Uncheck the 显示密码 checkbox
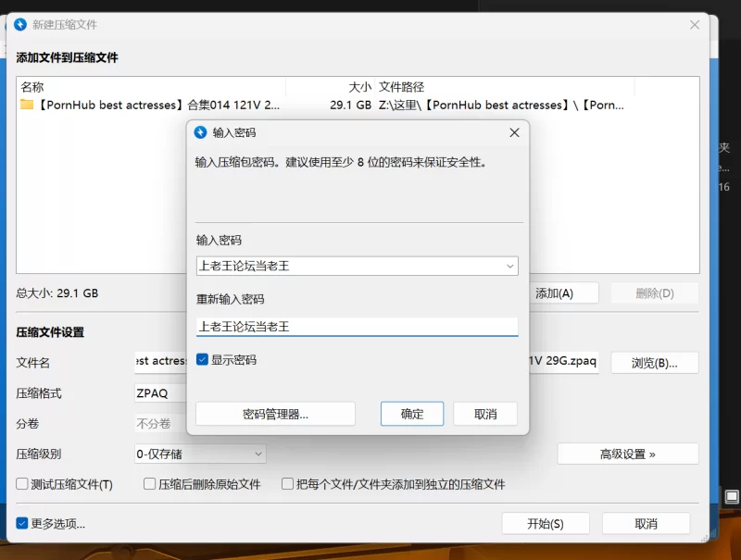The width and height of the screenshot is (741, 560). click(202, 360)
